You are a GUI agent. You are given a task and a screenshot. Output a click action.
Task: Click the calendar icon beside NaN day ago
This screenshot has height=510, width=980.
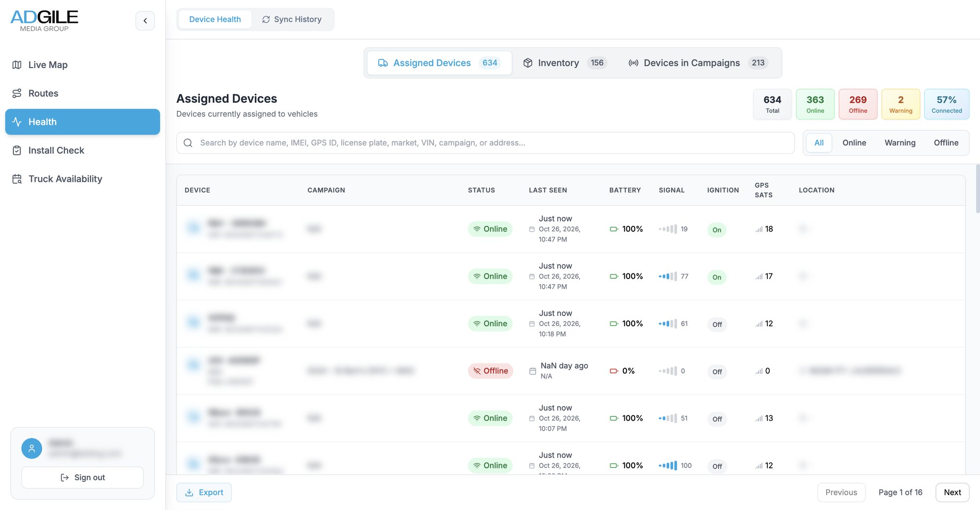pyautogui.click(x=533, y=371)
